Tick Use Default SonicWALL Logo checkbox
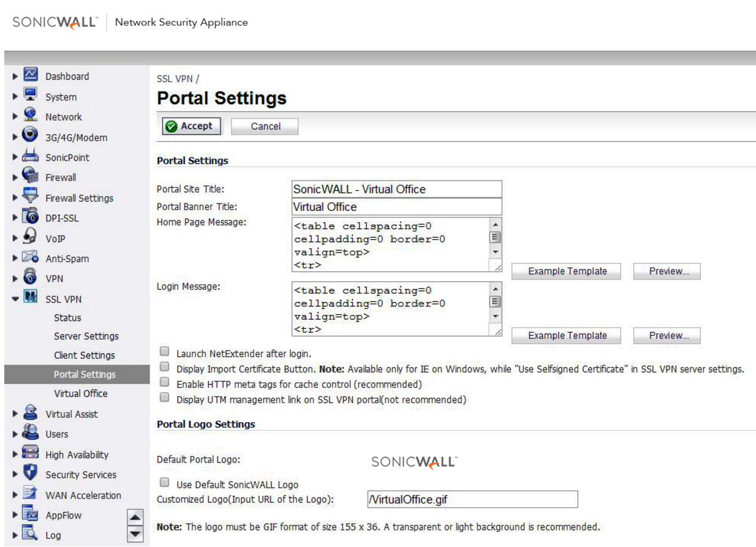Viewport: 756px width, 547px height. 164,483
